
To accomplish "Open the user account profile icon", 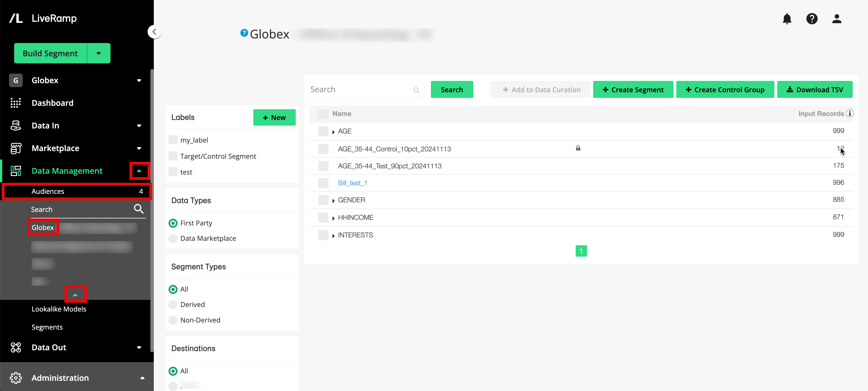I will (x=837, y=19).
